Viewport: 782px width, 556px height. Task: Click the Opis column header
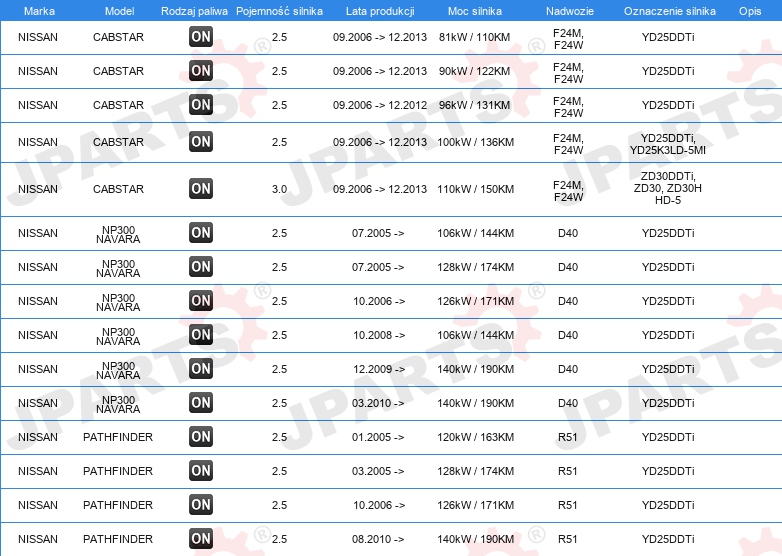pos(750,11)
